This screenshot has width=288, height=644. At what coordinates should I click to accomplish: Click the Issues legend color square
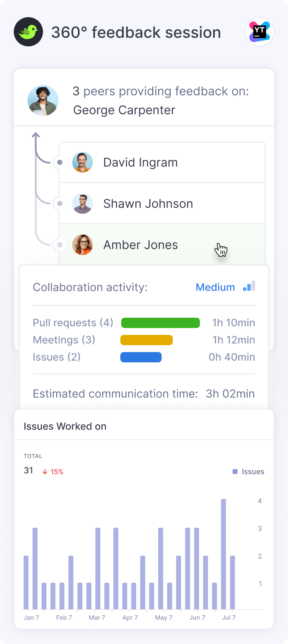pyautogui.click(x=235, y=471)
